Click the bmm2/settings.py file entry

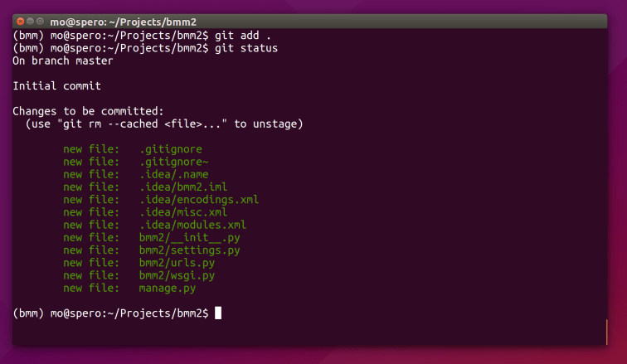tap(189, 250)
